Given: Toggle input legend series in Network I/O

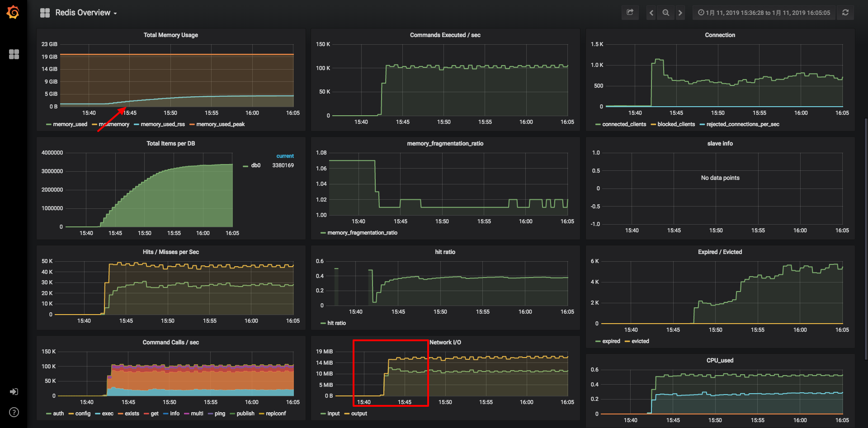Looking at the screenshot, I should [x=334, y=414].
